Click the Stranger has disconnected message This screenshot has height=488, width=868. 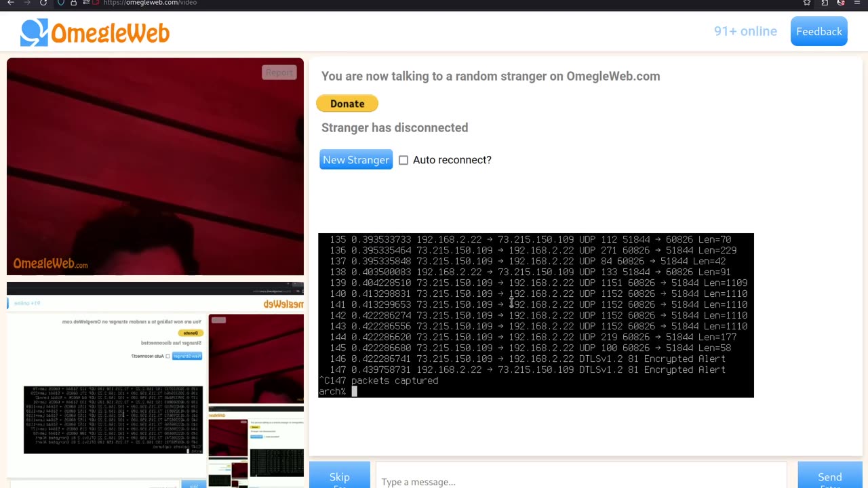(x=395, y=127)
